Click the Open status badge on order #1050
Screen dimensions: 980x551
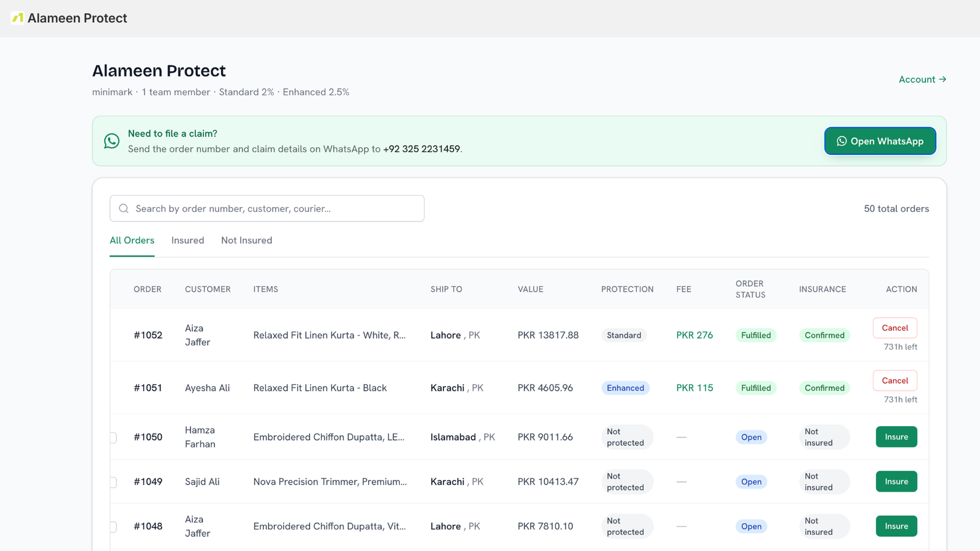[x=752, y=437]
